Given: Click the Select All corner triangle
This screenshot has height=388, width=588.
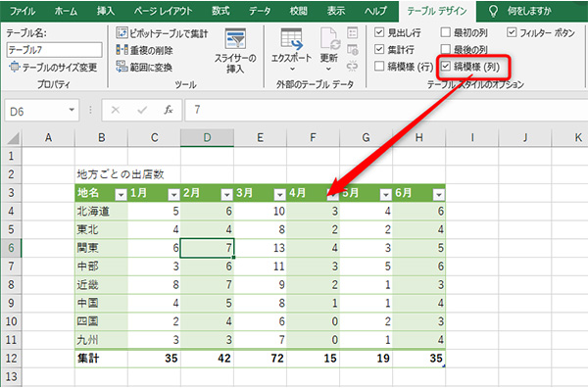Looking at the screenshot, I should coord(14,138).
